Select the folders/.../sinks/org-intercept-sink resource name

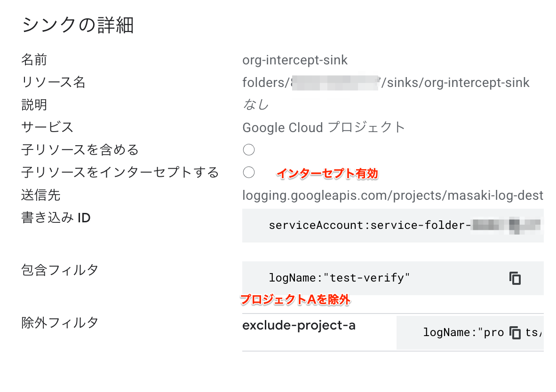click(x=386, y=83)
